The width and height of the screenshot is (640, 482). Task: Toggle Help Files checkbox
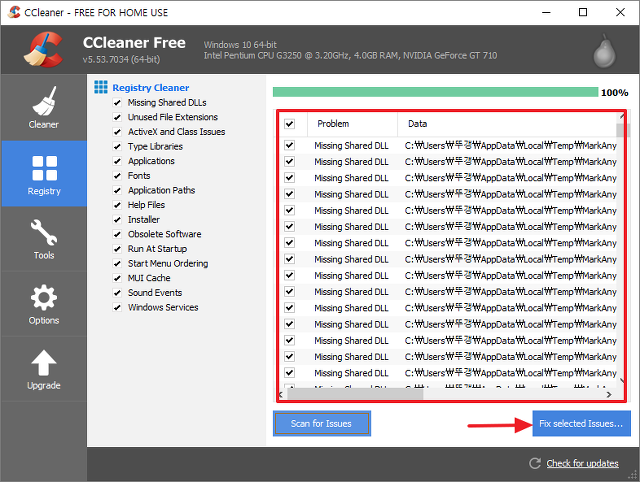117,205
